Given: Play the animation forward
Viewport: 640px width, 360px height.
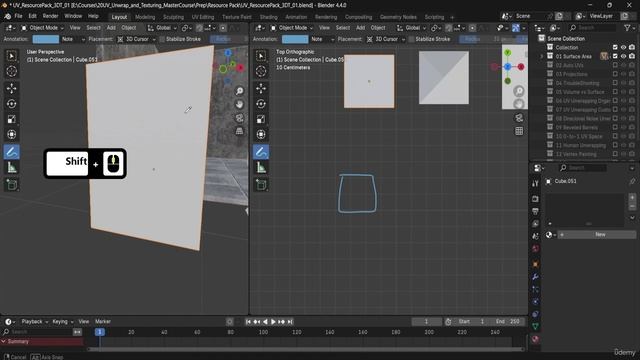Looking at the screenshot, I should pos(273,322).
